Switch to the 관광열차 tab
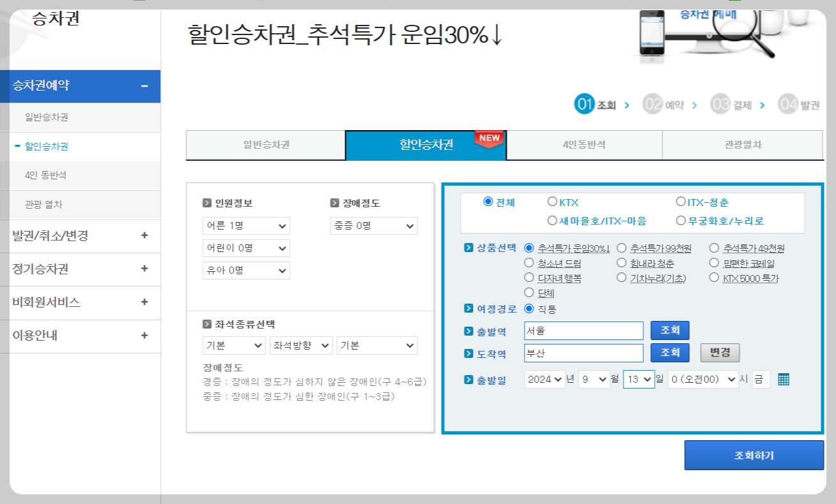The width and height of the screenshot is (836, 504). coord(742,145)
